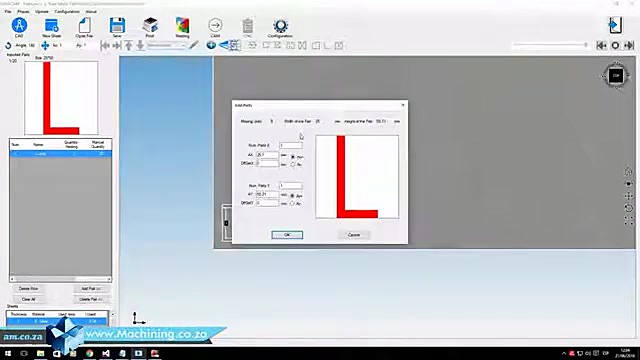Adjust the zoom slider at top right
640x360 pixels.
point(550,45)
